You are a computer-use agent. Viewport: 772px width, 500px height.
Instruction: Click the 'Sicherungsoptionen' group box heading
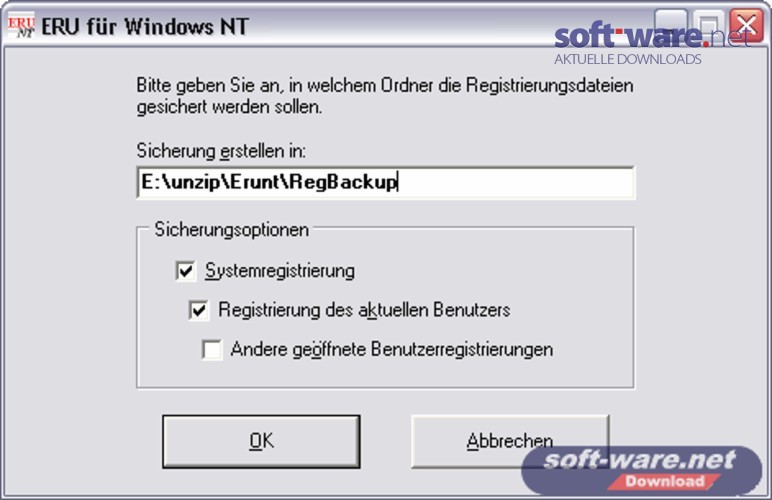point(231,230)
